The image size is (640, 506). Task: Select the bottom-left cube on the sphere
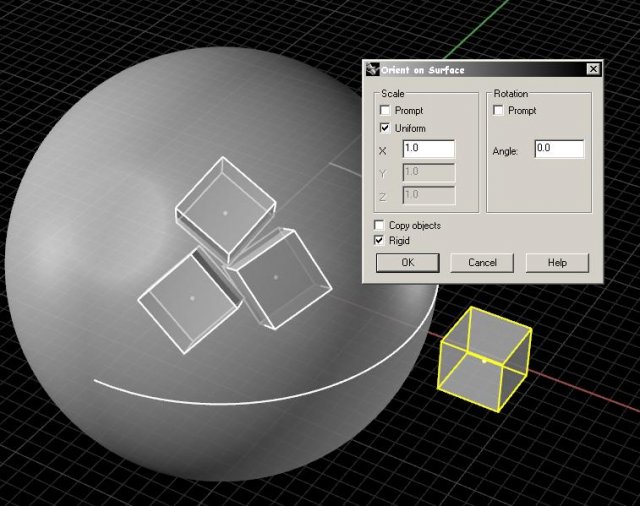click(x=191, y=300)
